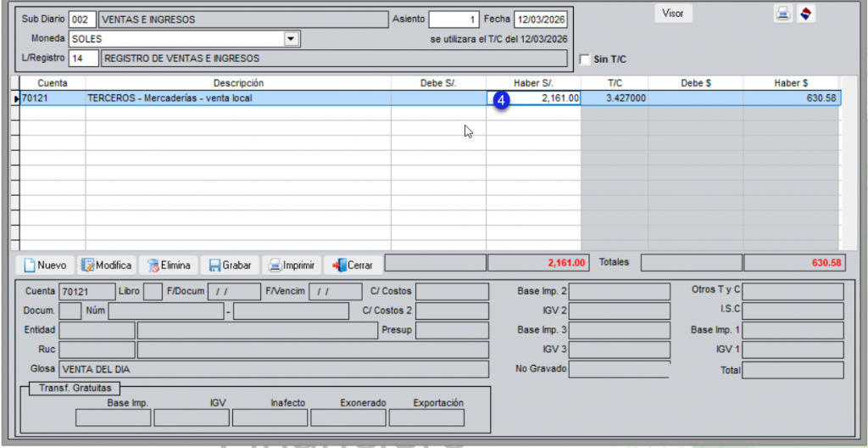Image resolution: width=868 pixels, height=448 pixels.
Task: Click the Inafecto field
Action: tap(270, 417)
